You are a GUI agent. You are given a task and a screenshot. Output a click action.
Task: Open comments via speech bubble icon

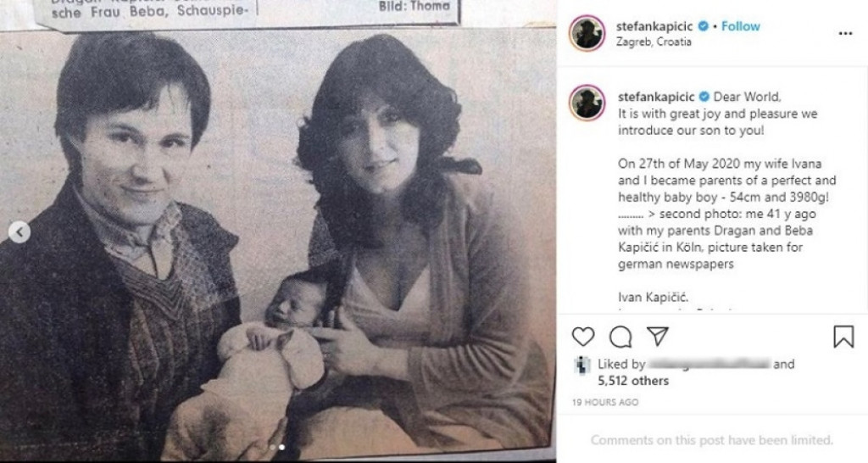click(x=620, y=337)
